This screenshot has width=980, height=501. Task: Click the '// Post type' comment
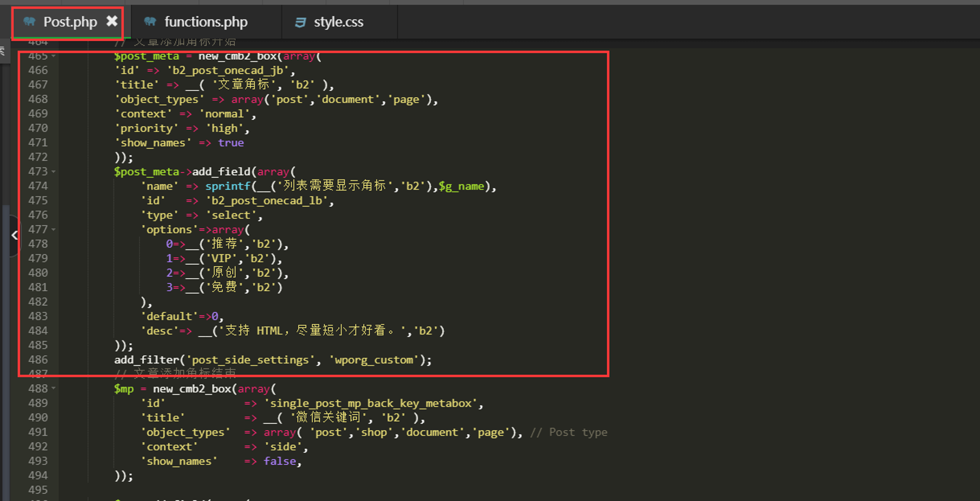[568, 432]
